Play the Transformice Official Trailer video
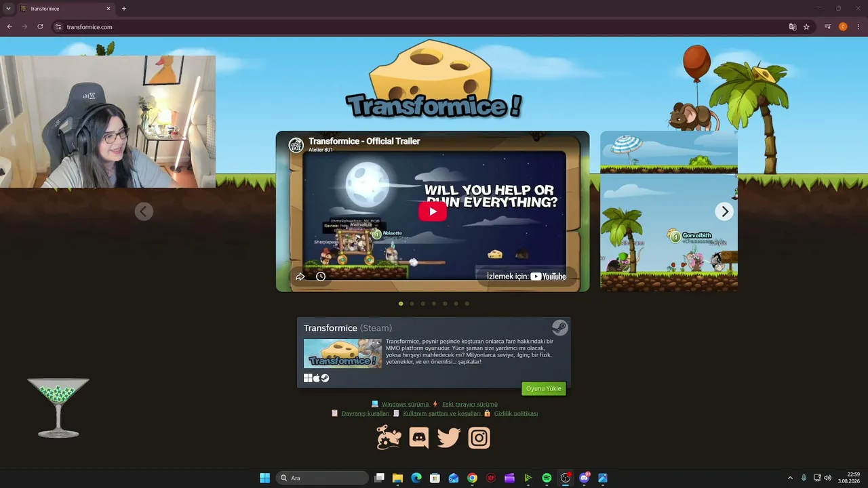The image size is (868, 488). (x=433, y=211)
